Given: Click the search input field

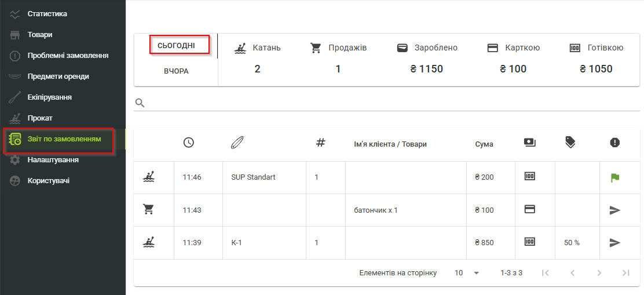Looking at the screenshot, I should click(388, 103).
